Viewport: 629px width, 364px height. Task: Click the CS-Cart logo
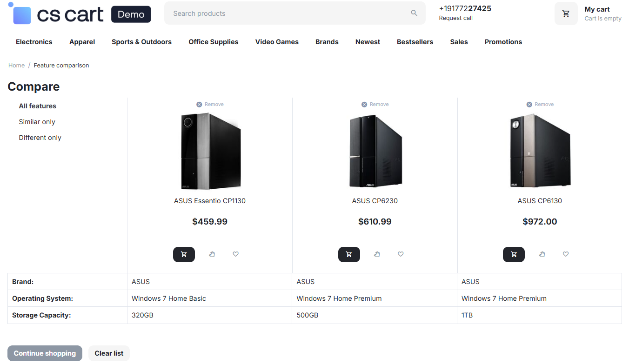pyautogui.click(x=80, y=14)
